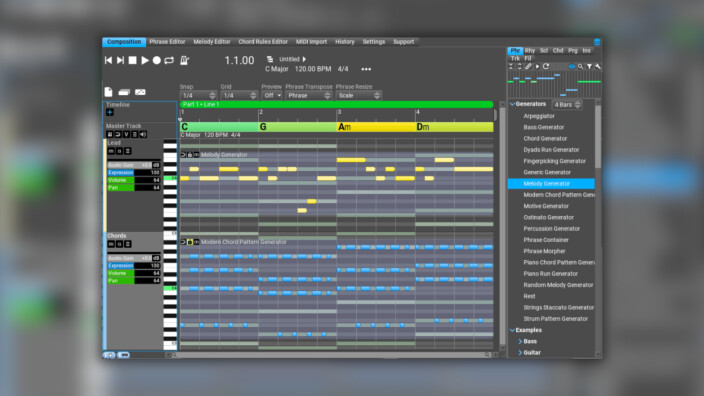Open the MIDI Import tab
This screenshot has height=396, width=704.
coord(311,42)
